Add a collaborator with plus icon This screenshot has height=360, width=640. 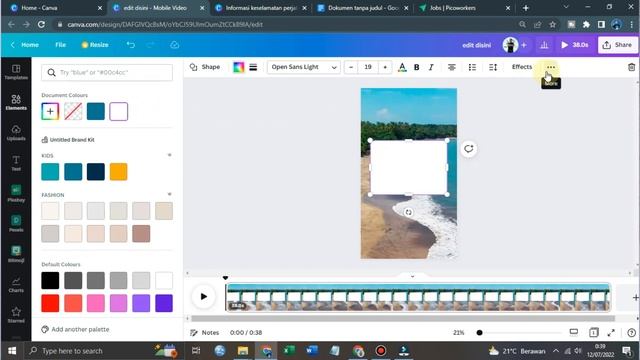pos(524,45)
